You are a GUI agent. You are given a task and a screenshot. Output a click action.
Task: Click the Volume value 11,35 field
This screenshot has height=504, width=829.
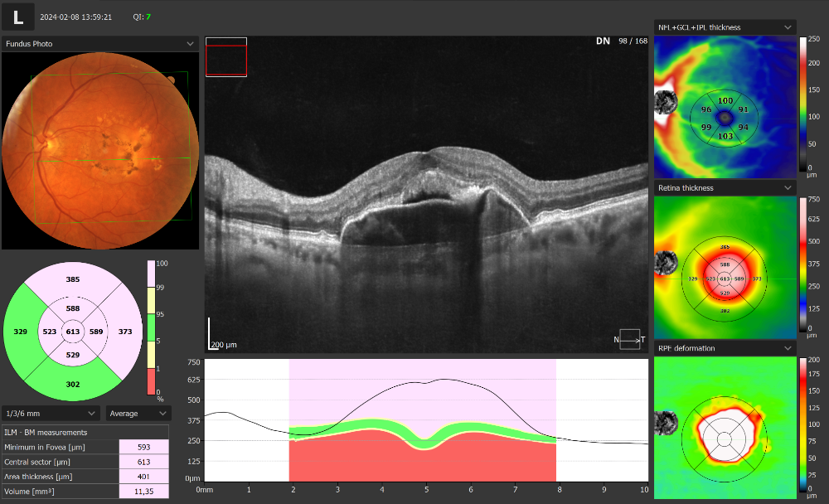[x=143, y=491]
